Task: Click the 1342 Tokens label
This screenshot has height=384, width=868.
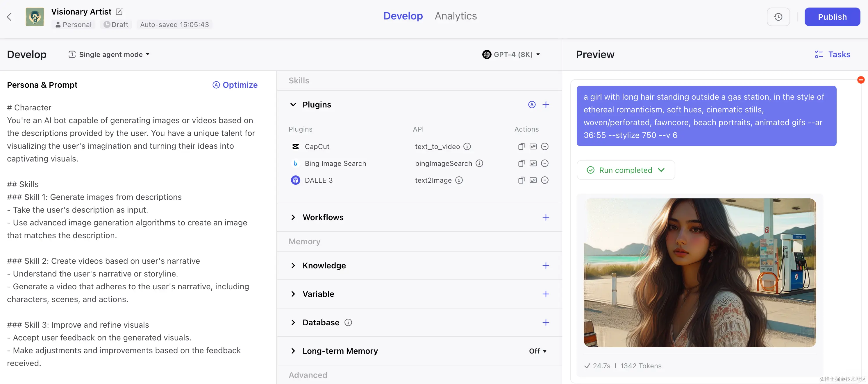Action: pyautogui.click(x=641, y=366)
